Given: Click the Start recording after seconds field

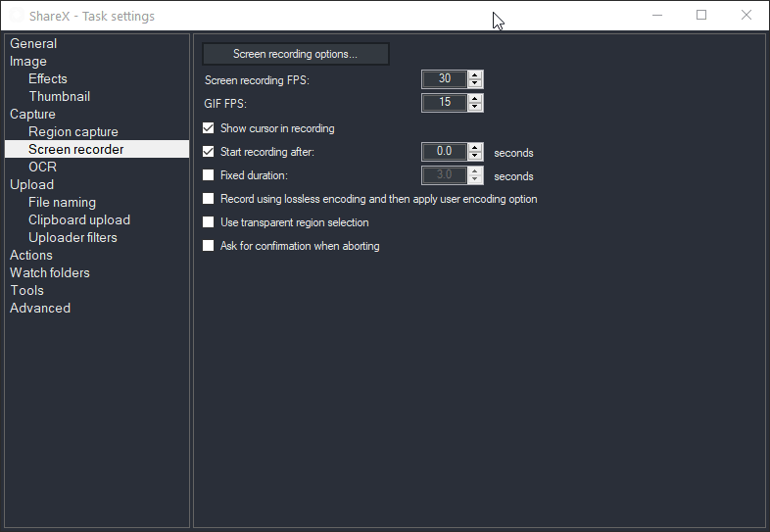Looking at the screenshot, I should [x=445, y=152].
